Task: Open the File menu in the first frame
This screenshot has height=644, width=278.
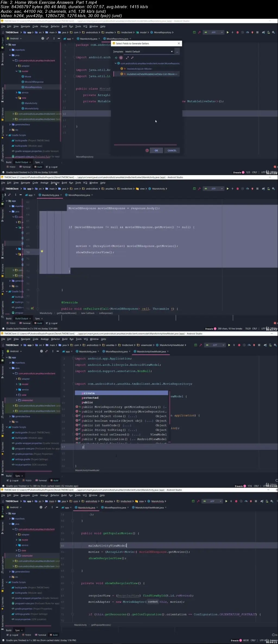Action: (3, 26)
